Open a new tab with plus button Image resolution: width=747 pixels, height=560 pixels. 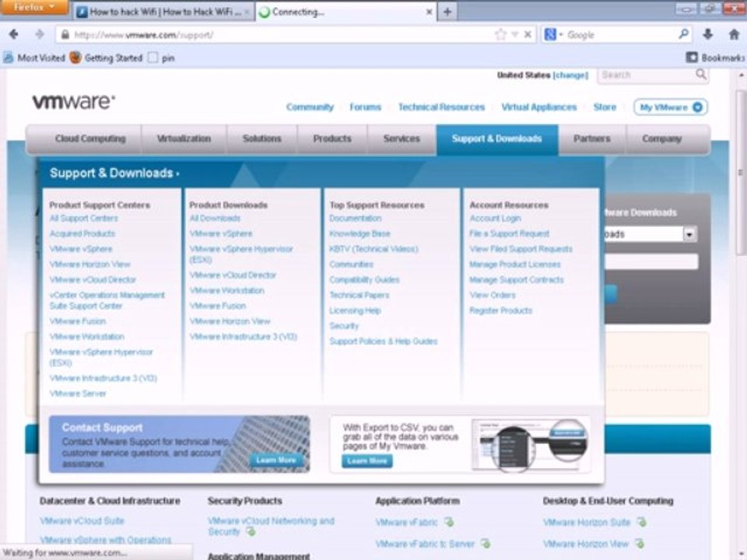click(x=447, y=12)
